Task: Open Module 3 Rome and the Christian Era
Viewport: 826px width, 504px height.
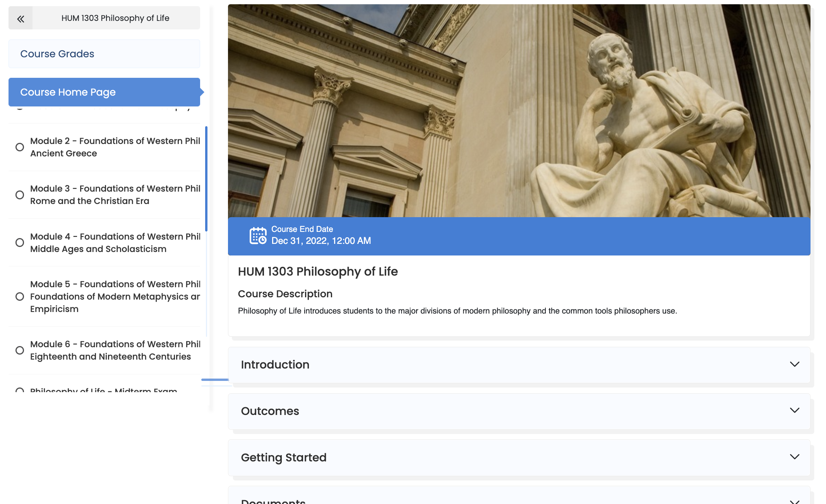Action: coord(115,195)
